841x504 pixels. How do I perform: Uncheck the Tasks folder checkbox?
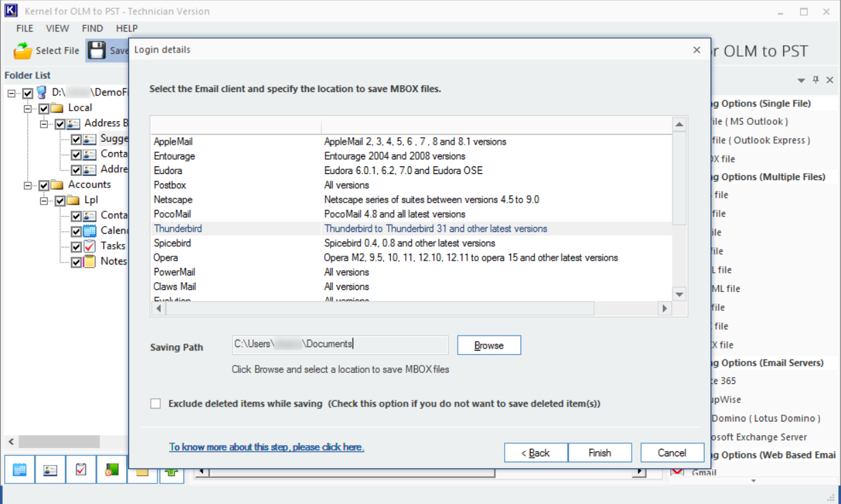(76, 247)
